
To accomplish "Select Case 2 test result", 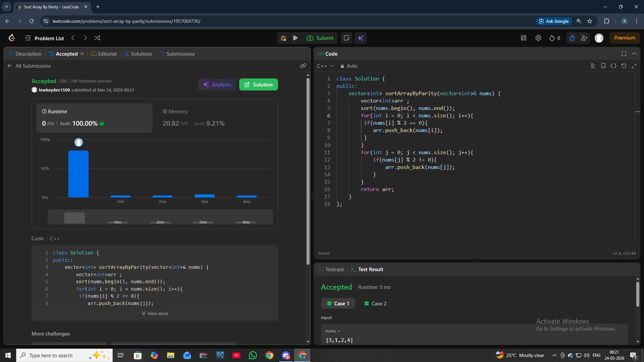I will 375,304.
